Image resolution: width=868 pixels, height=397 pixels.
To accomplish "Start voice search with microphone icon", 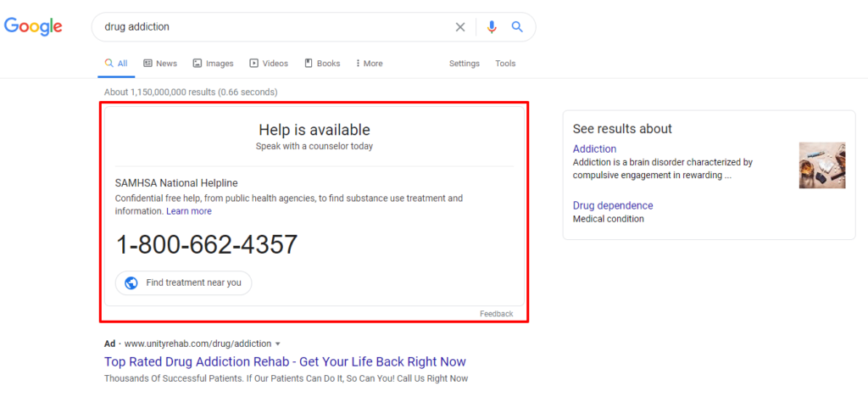I will [492, 27].
